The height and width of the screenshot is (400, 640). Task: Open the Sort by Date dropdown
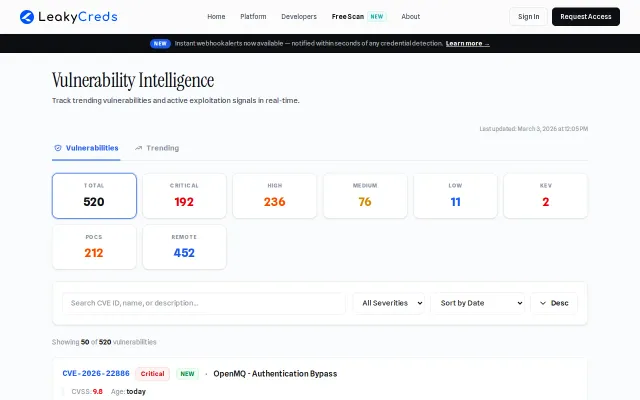point(478,303)
